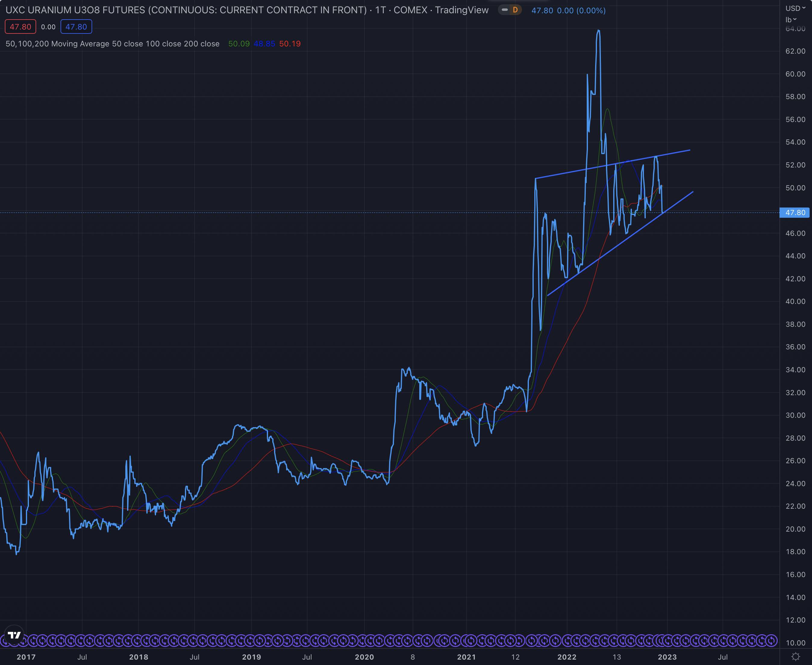Click the blue 47.80 buy price button
The image size is (812, 665).
pyautogui.click(x=76, y=27)
